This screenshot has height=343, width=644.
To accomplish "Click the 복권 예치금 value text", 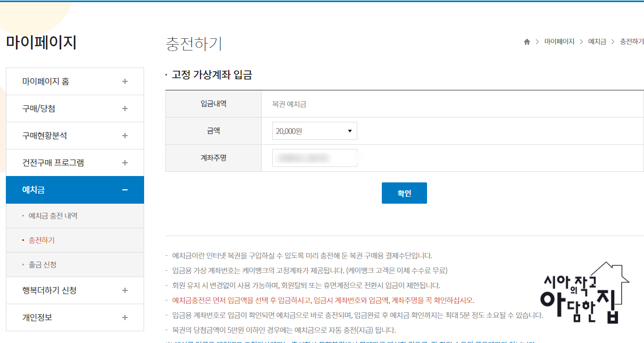I will [x=289, y=104].
